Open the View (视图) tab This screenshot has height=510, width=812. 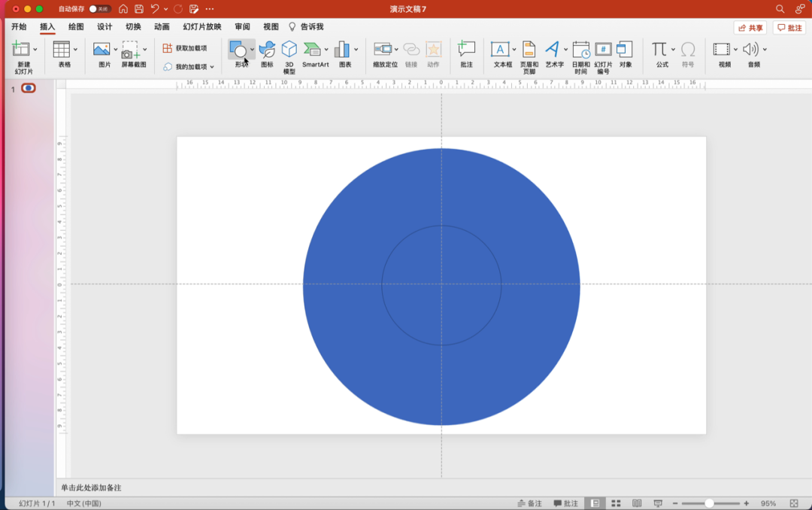click(271, 27)
